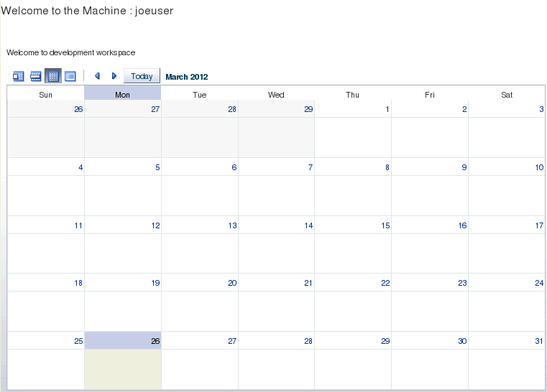Click day number 7 under Wed
This screenshot has height=392, width=547.
[310, 167]
